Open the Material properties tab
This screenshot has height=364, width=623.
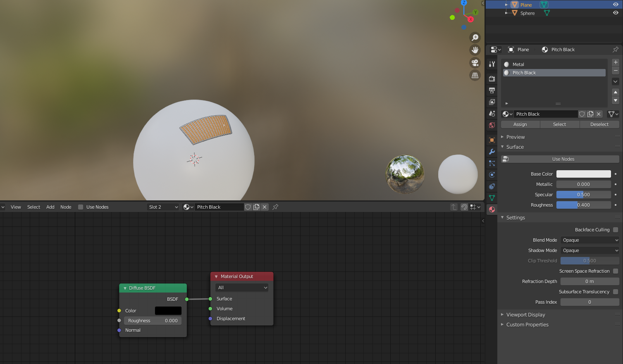tap(492, 209)
